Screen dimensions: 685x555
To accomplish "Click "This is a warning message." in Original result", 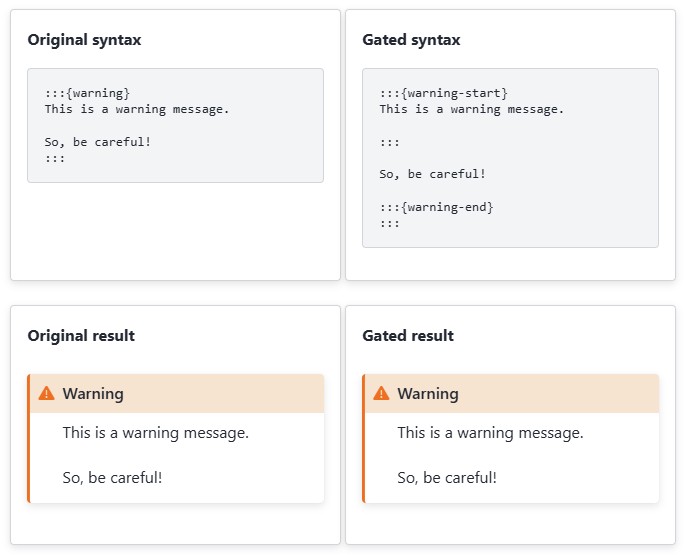I will click(155, 433).
